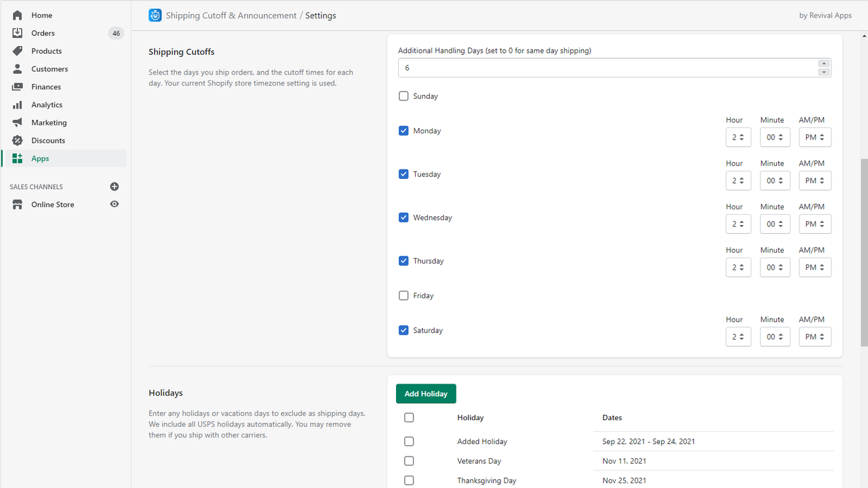
Task: Open the Revival Apps link
Action: coord(825,15)
